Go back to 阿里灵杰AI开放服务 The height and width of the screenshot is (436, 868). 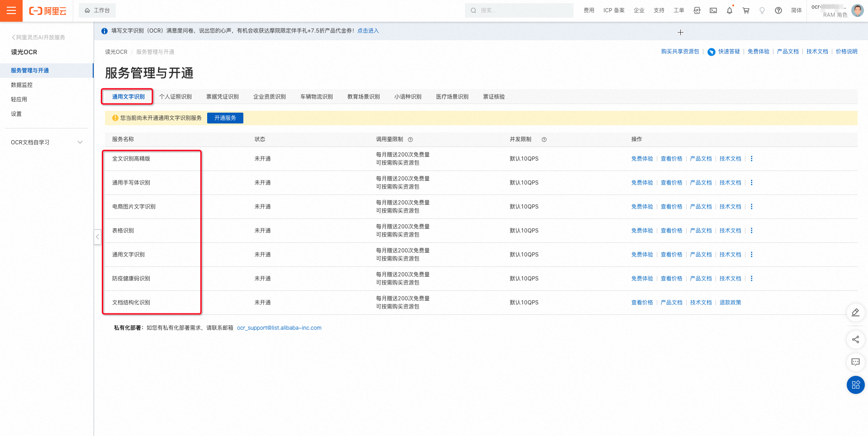click(38, 38)
